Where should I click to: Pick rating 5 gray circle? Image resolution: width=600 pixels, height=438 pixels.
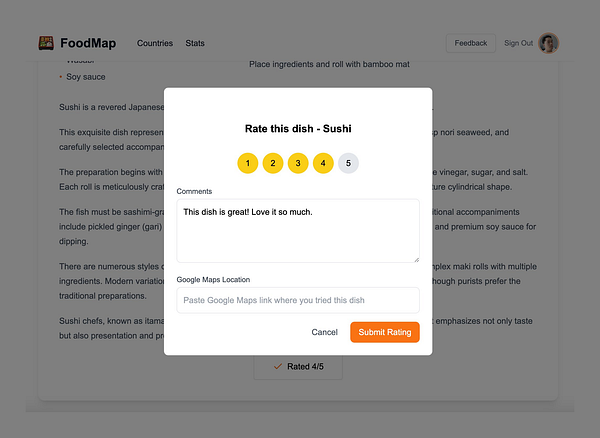click(348, 163)
